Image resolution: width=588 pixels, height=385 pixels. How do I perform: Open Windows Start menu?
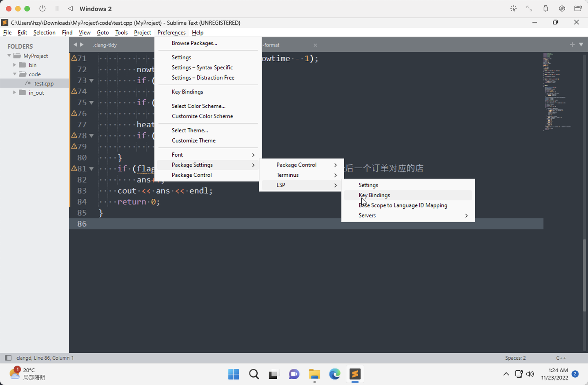click(234, 374)
